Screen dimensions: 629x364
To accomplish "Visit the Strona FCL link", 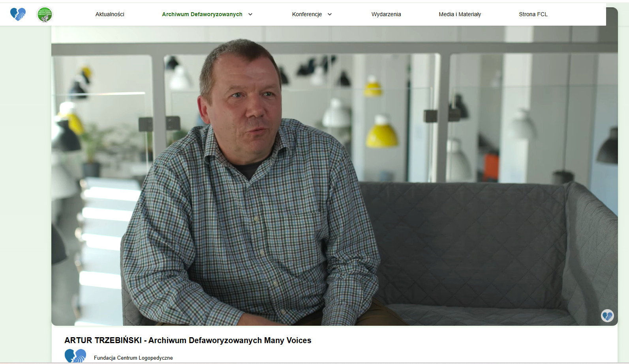I will pyautogui.click(x=533, y=14).
